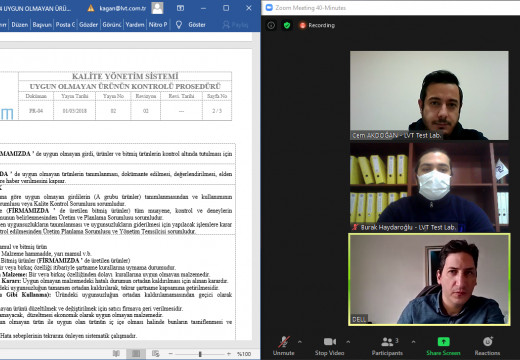
Task: Expand the arrow next to Participants
Action: (413, 342)
